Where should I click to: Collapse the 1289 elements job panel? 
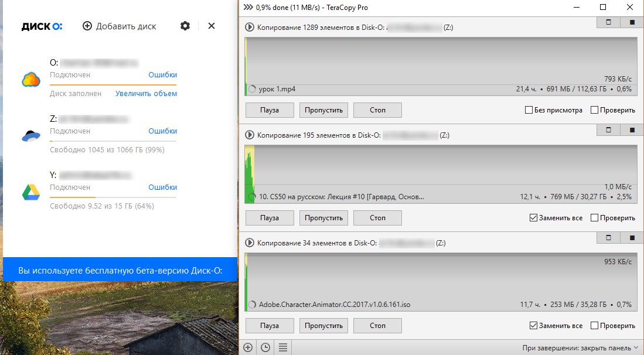tap(608, 22)
